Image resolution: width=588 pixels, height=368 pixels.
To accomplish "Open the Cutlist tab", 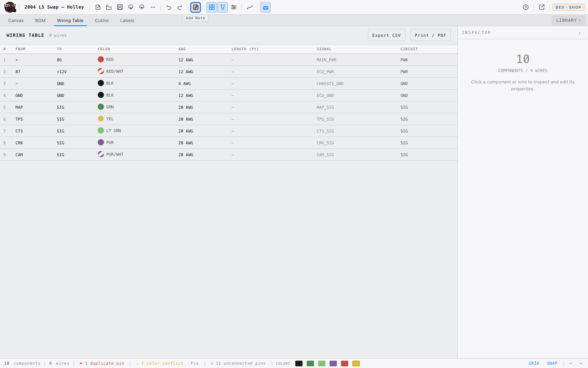I will pos(102,20).
